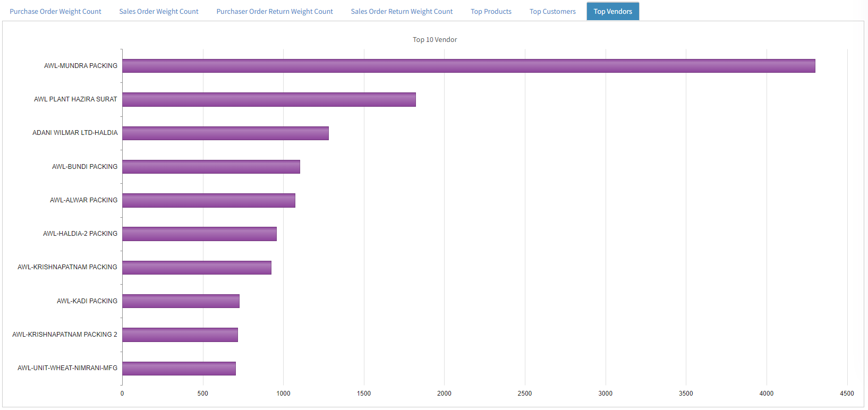
Task: Click the AWL-UNIT-WHEAT-NIMRANI-MFG label
Action: 67,368
